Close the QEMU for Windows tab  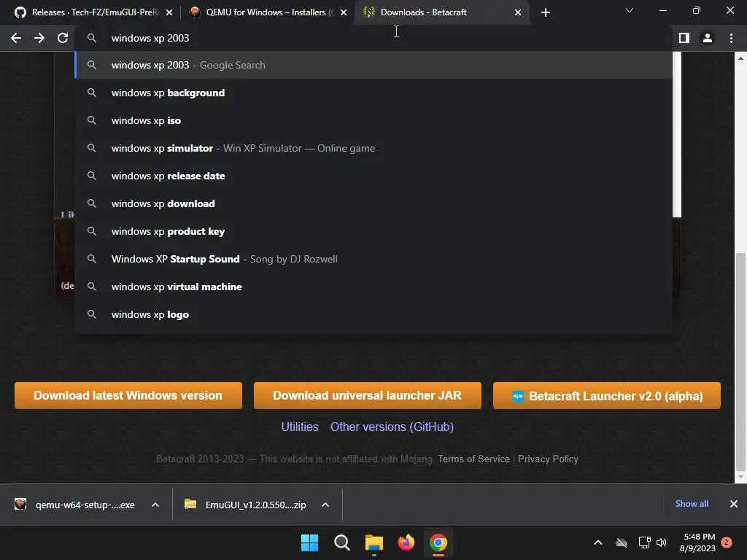(344, 12)
